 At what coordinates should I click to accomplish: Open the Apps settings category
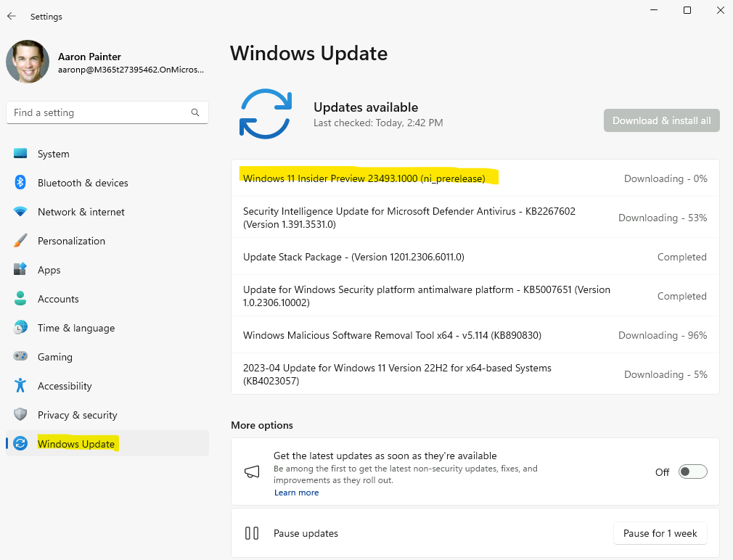coord(107,270)
